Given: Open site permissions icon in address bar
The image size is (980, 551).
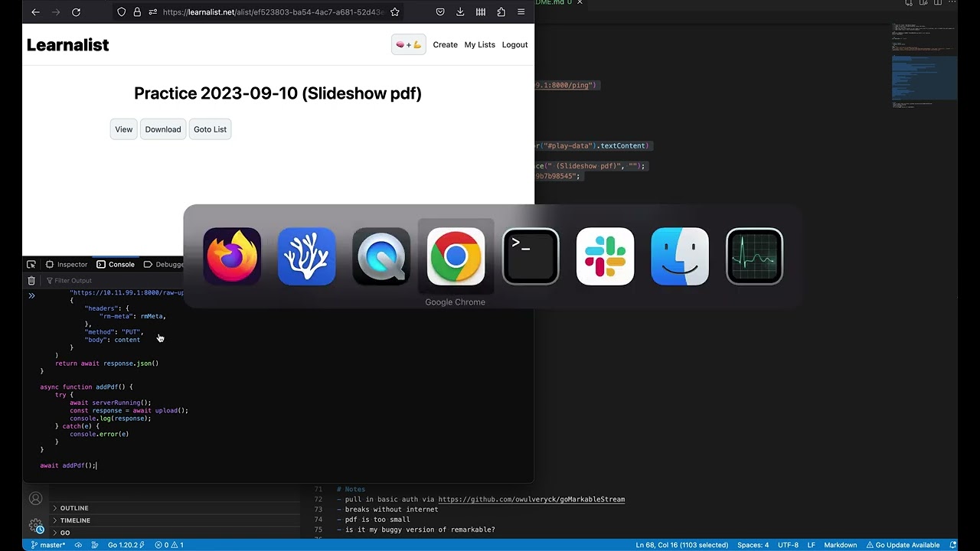Looking at the screenshot, I should pyautogui.click(x=153, y=12).
